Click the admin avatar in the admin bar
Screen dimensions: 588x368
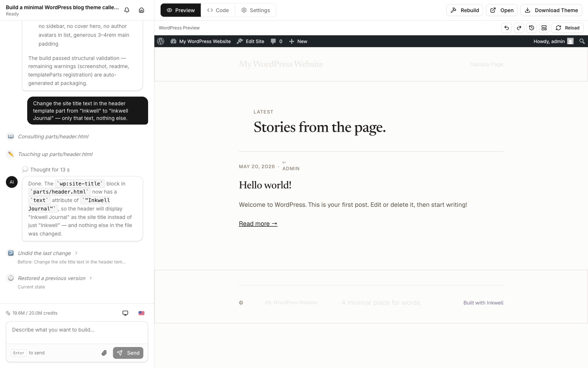click(570, 41)
